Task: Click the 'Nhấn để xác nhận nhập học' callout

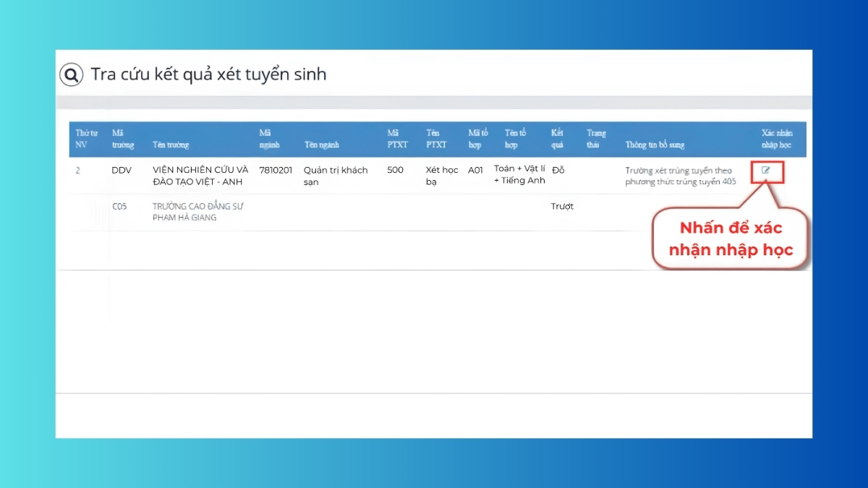Action: [x=731, y=239]
